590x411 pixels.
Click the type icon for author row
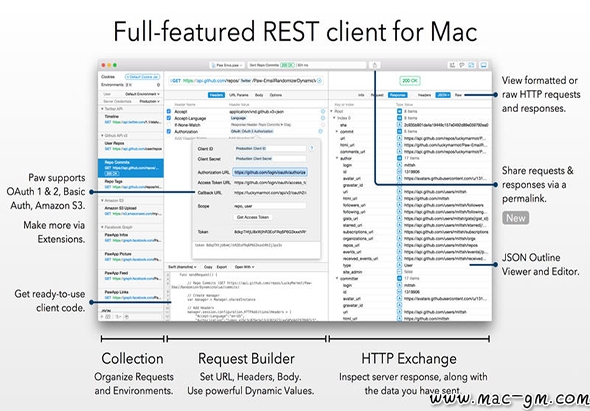(399, 158)
